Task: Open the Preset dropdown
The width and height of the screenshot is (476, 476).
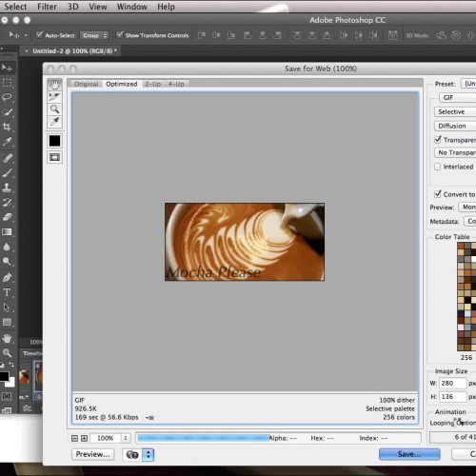Action: click(x=468, y=84)
